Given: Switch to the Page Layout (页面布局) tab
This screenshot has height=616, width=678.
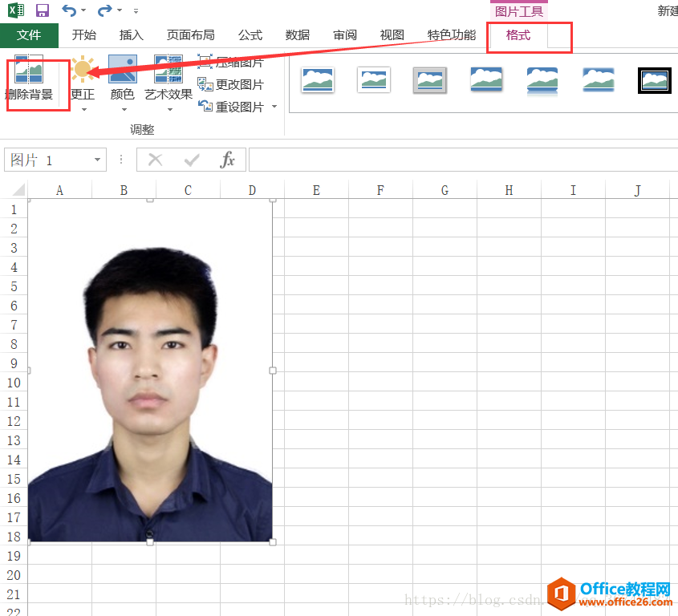Looking at the screenshot, I should (191, 35).
